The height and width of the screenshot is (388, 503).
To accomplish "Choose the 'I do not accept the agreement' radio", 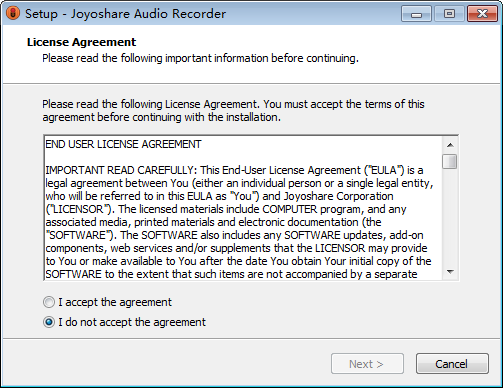I will 49,322.
